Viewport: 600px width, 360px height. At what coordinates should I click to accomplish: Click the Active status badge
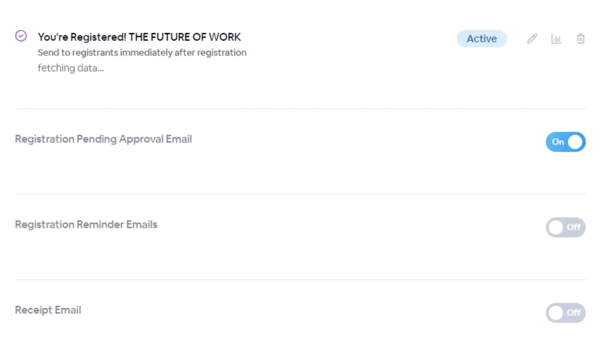pyautogui.click(x=482, y=39)
